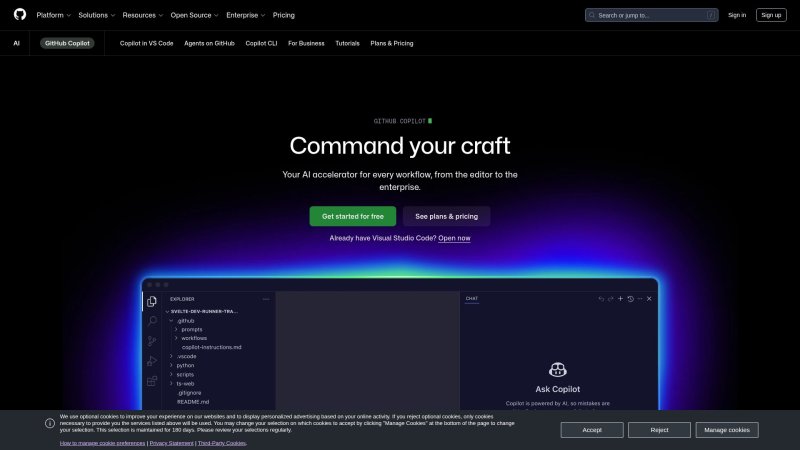Focus the Search or jump to field

(652, 15)
